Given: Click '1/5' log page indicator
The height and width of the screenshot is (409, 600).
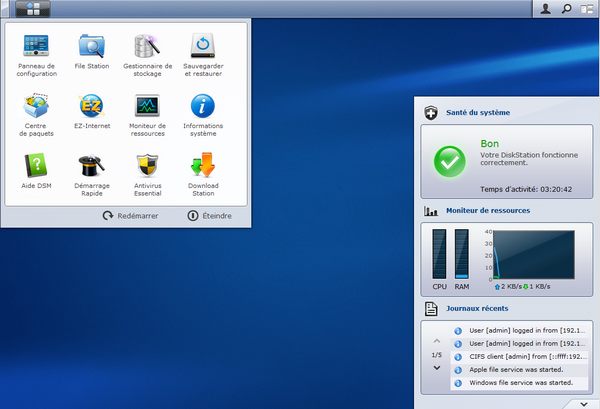Looking at the screenshot, I should tap(437, 355).
